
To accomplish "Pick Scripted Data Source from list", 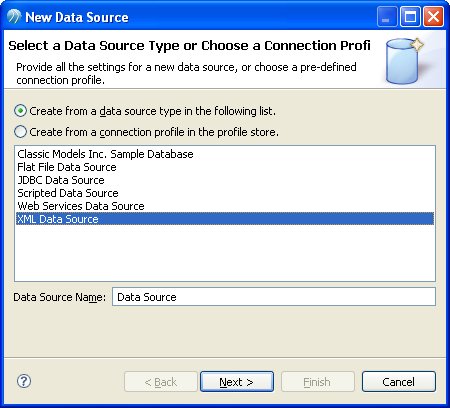I will tap(68, 193).
